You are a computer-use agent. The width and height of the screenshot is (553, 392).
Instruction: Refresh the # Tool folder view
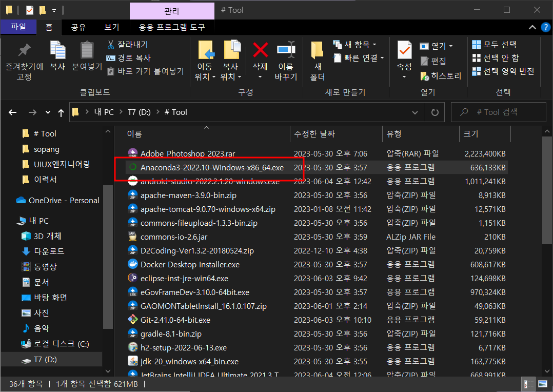point(435,112)
